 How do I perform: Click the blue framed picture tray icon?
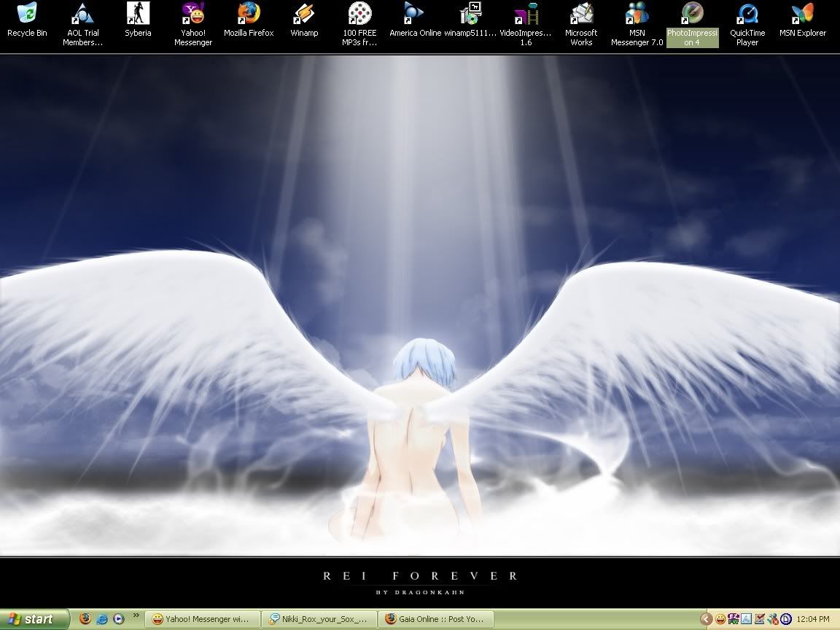click(x=746, y=620)
